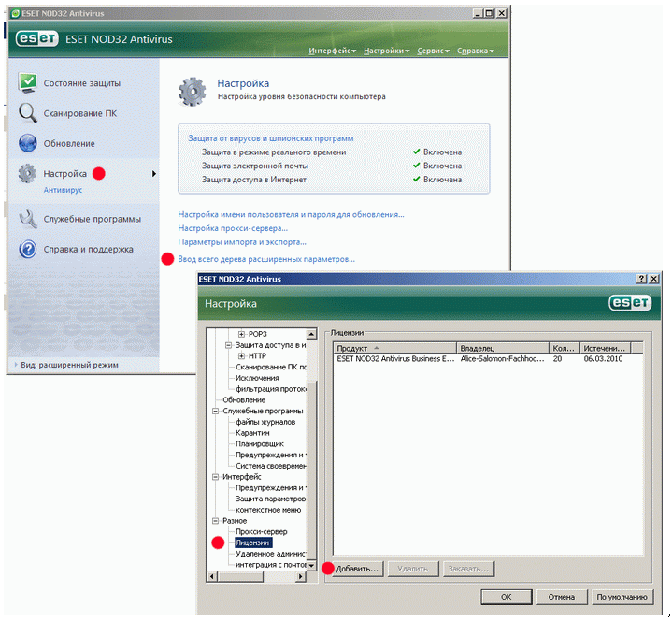Viewport: 672px width, 622px height.
Task: Select the Обновление globe icon
Action: click(28, 143)
